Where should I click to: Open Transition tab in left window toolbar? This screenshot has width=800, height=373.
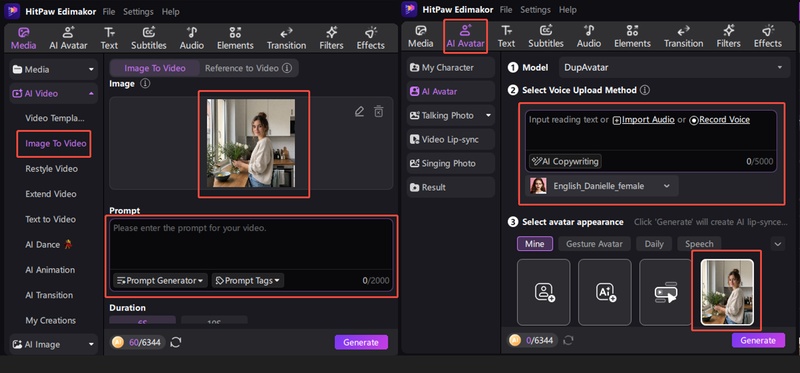point(286,38)
